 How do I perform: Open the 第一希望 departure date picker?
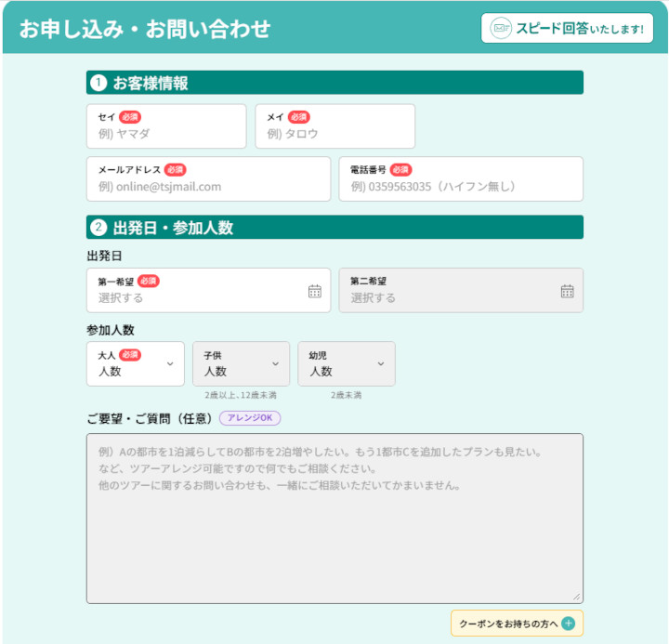click(208, 290)
